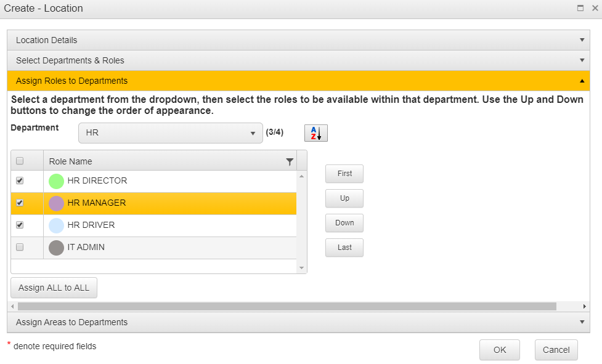Collapse the Assign Roles to Departments header
This screenshot has height=364, width=602.
tap(298, 81)
